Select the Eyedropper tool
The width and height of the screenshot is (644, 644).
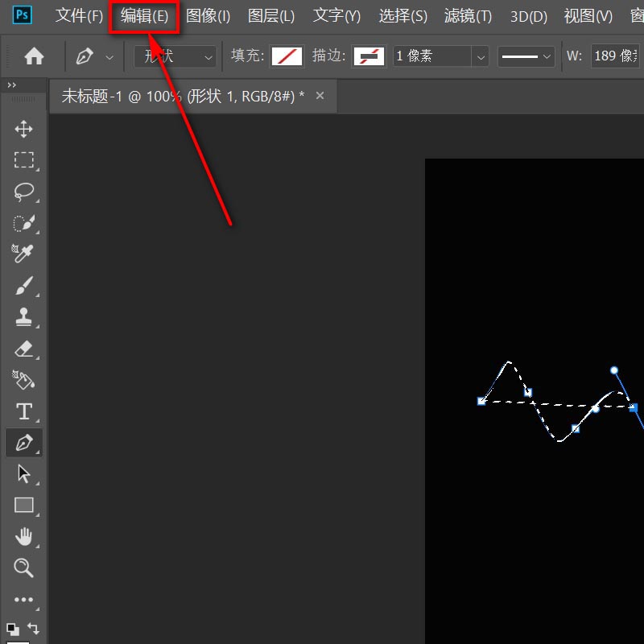coord(23,254)
